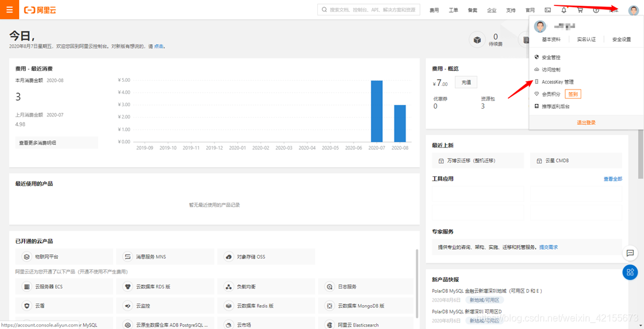Click the 2020-07 bar in the chart
Screen dimensions: 644x329
coord(376,111)
